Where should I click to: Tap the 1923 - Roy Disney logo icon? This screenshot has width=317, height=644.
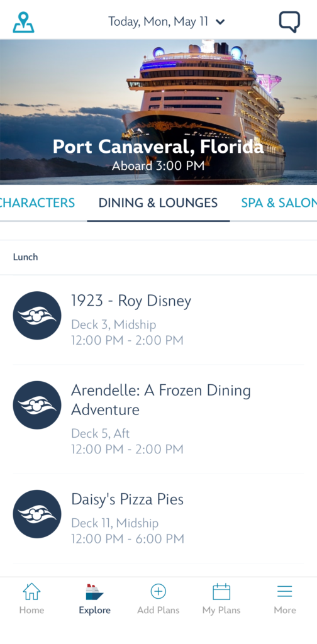37,316
